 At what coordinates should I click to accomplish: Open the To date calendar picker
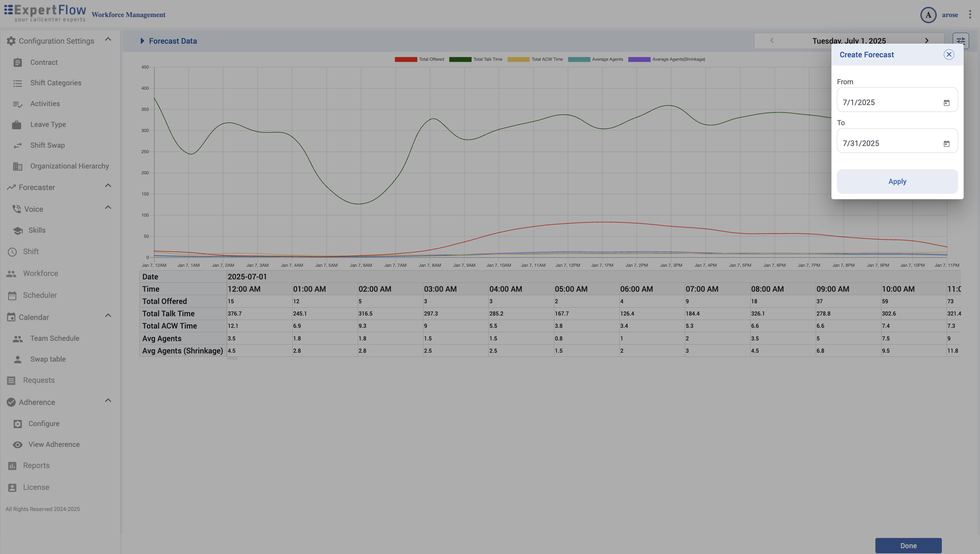(x=947, y=144)
